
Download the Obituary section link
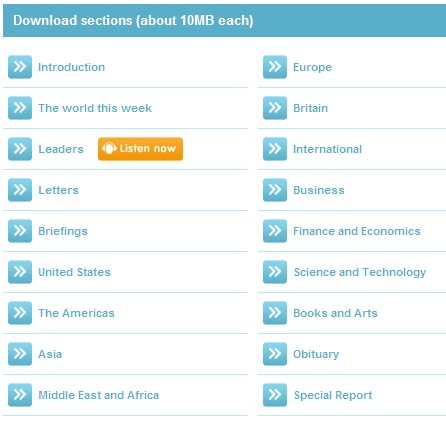coord(316,354)
